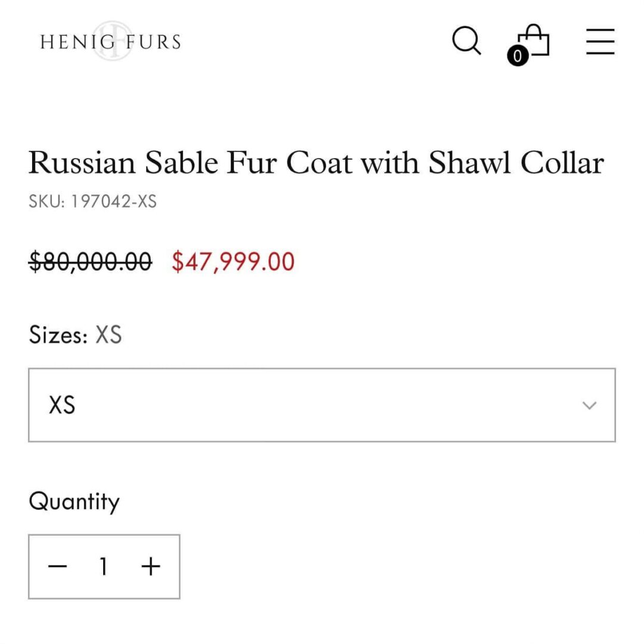The height and width of the screenshot is (644, 644).
Task: Click the XS text inside the dropdown
Action: click(x=62, y=405)
